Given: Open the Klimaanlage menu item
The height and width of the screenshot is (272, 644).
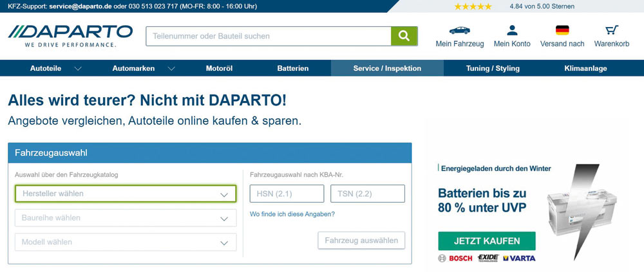Looking at the screenshot, I should (x=585, y=69).
